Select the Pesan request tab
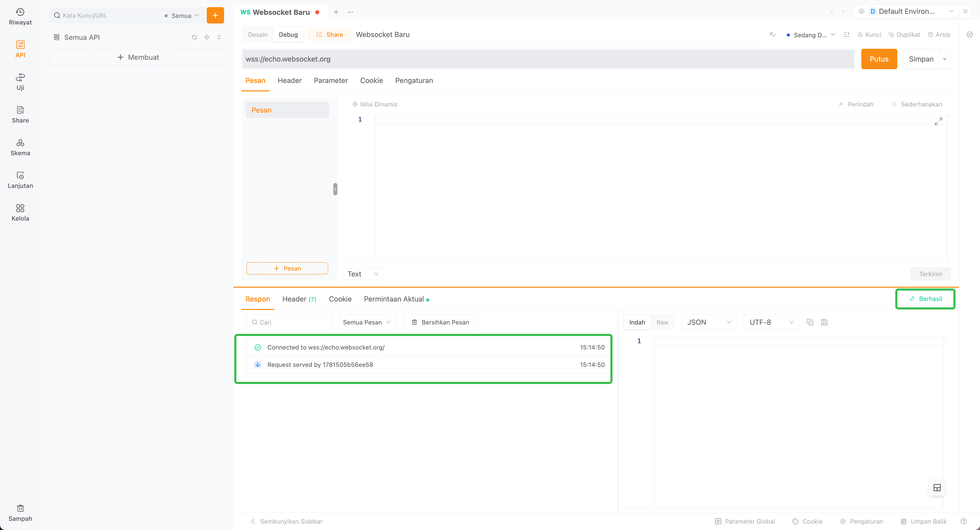Image resolution: width=980 pixels, height=530 pixels. tap(255, 81)
